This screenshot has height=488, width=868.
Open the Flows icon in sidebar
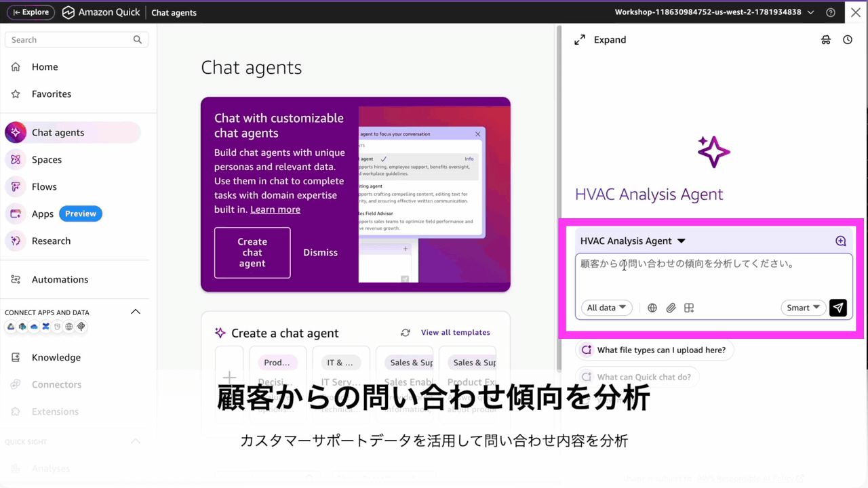[16, 187]
